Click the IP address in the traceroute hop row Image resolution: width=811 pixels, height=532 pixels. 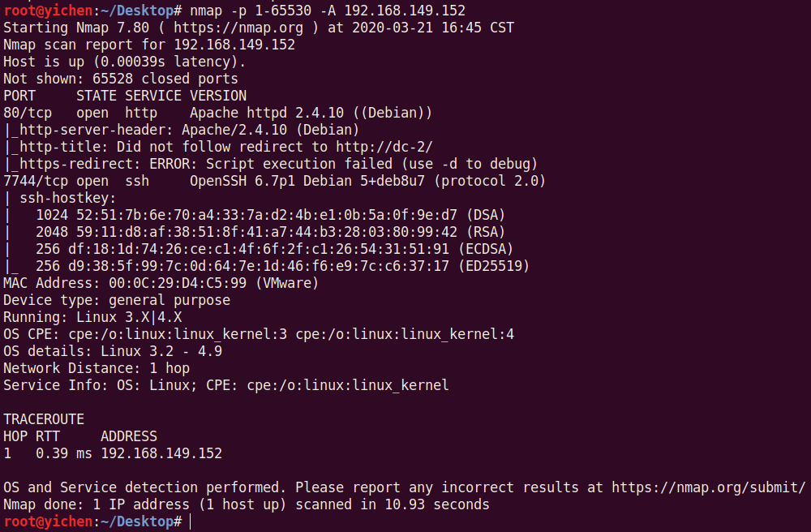pos(161,453)
